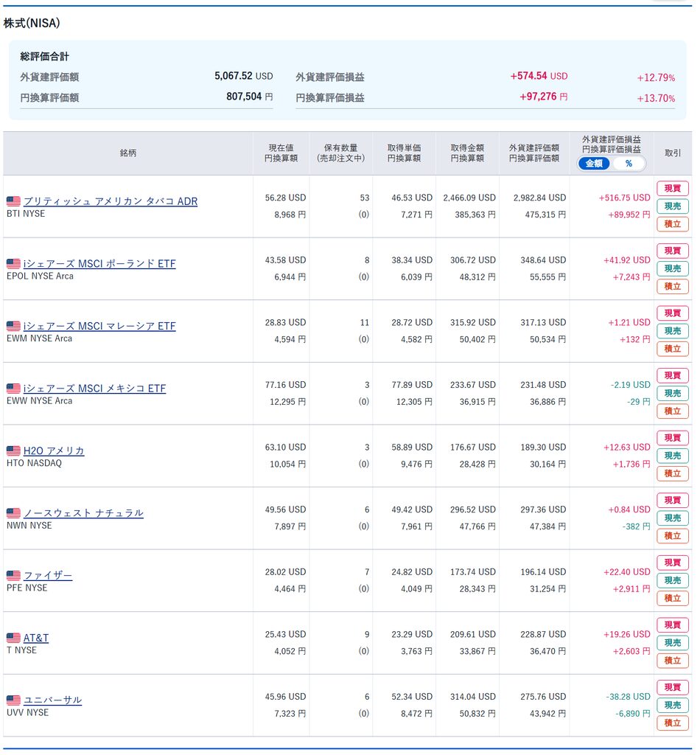Click 現売 button for EWM row
700x755 pixels.
pos(673,331)
